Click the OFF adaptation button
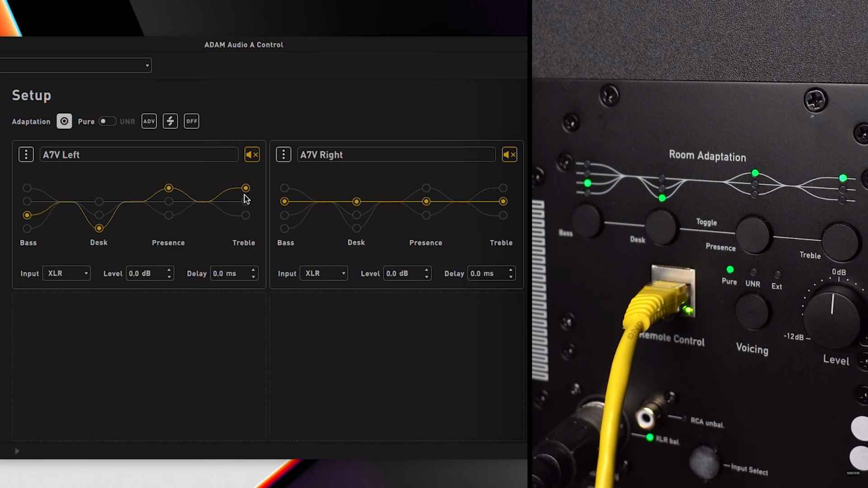 click(x=192, y=121)
